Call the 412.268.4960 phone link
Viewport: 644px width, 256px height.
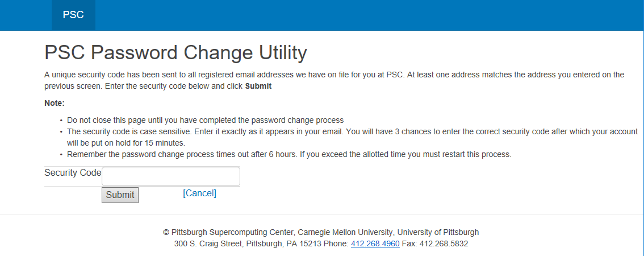[x=375, y=243]
